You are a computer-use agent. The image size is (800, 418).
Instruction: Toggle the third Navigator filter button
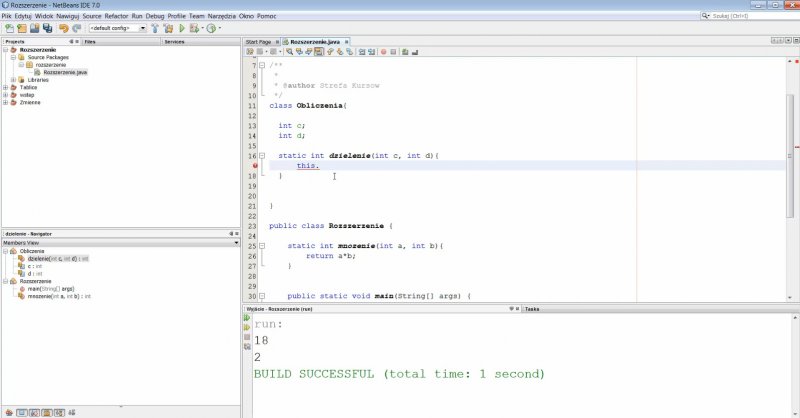[32, 411]
